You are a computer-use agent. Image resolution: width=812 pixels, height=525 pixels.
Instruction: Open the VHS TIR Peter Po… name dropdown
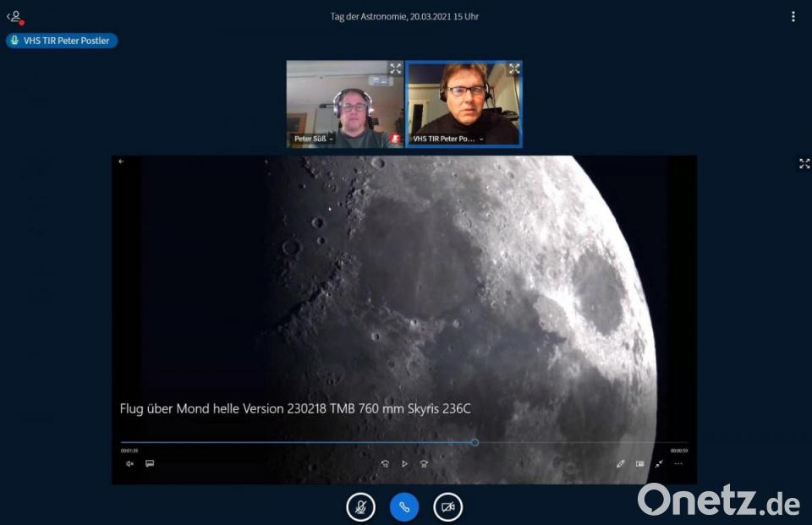pos(448,139)
